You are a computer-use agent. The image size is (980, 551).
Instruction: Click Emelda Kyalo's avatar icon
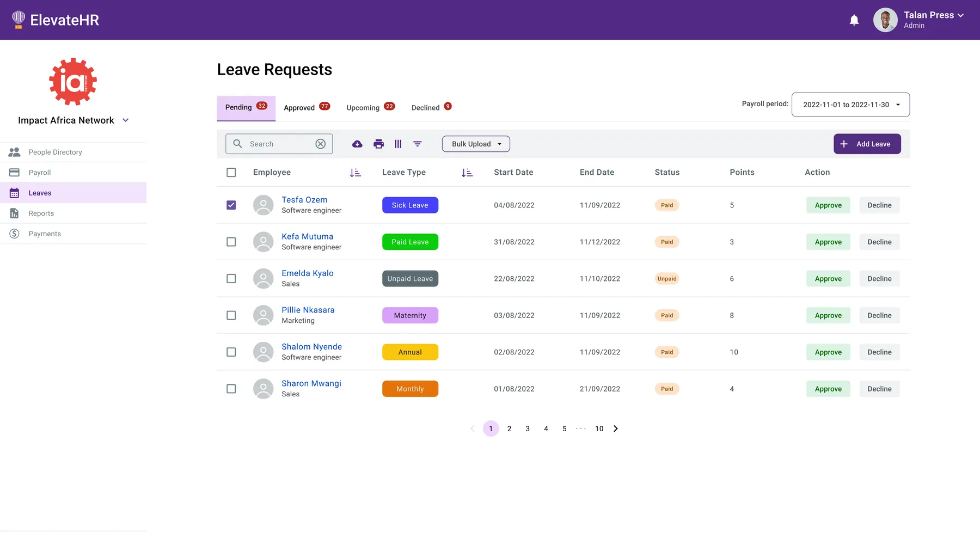point(264,279)
